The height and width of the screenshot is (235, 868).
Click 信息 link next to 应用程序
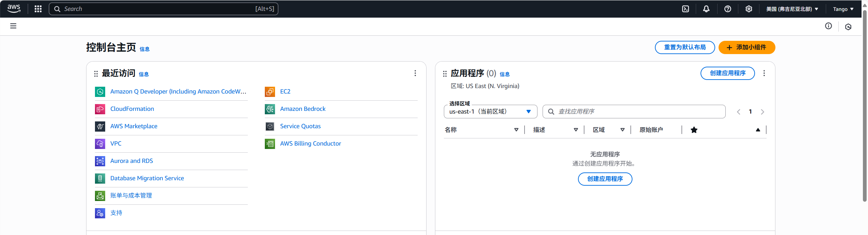pos(504,74)
